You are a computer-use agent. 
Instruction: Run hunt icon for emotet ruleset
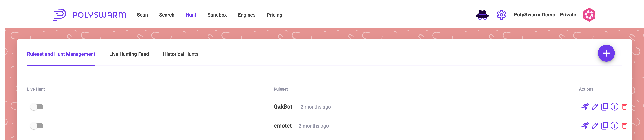pos(585,126)
